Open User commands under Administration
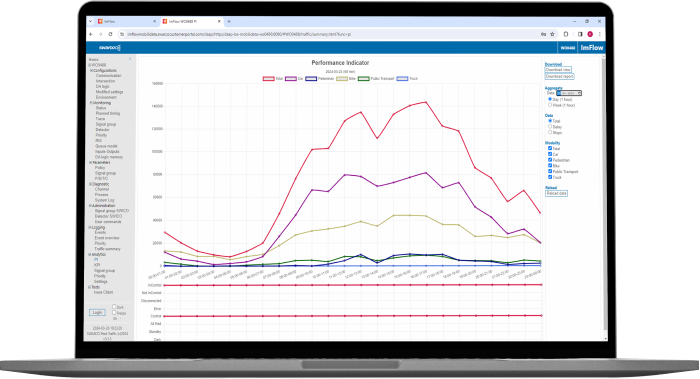Screen dimensions: 700x379 click(108, 222)
